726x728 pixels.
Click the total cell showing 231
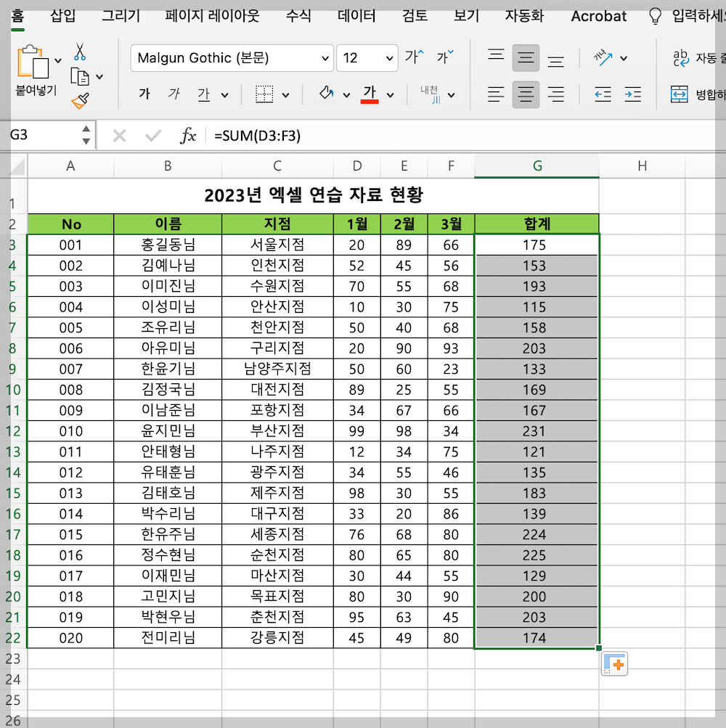(x=537, y=431)
